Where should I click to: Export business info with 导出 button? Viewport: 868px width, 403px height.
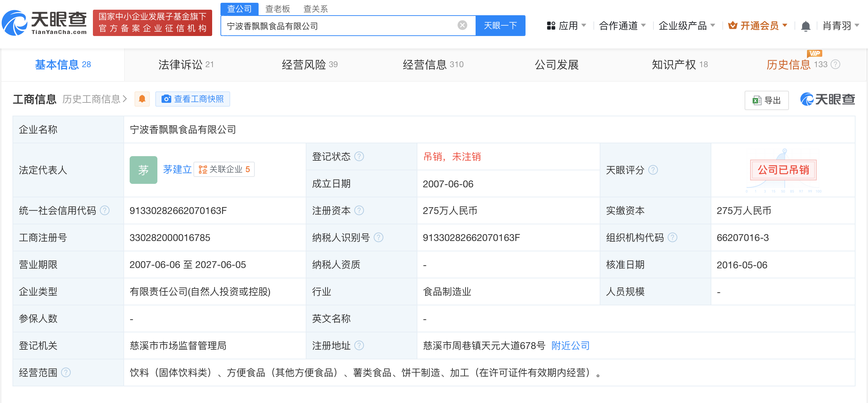pyautogui.click(x=766, y=100)
